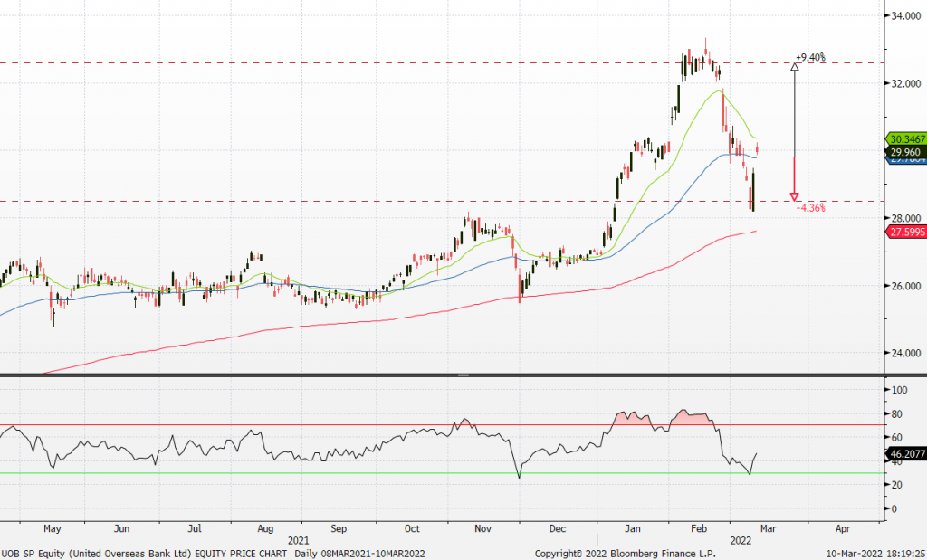Click the 2021 year label under the date axis
This screenshot has height=560, width=927.
pos(298,540)
